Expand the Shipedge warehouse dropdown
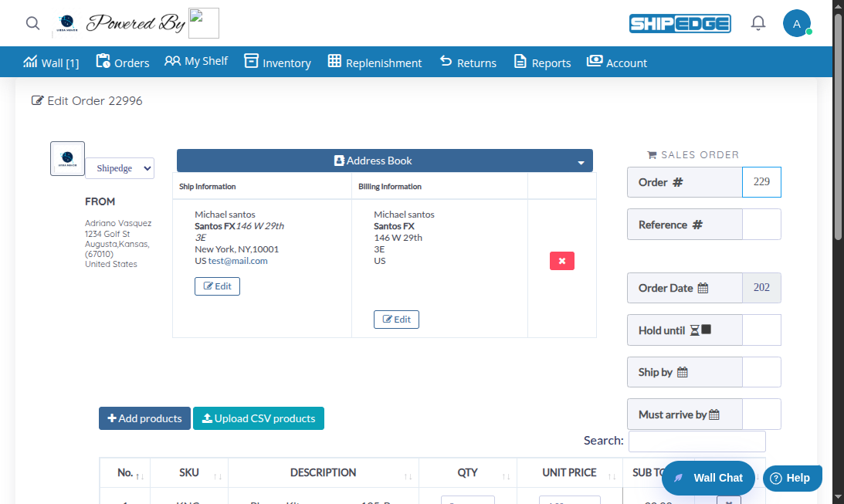Image resolution: width=844 pixels, height=504 pixels. [x=120, y=168]
